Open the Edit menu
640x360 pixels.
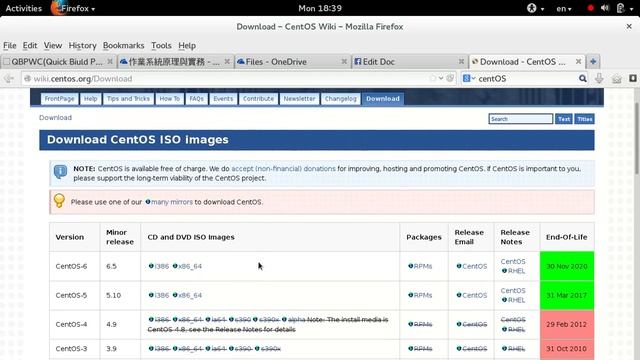pyautogui.click(x=30, y=46)
